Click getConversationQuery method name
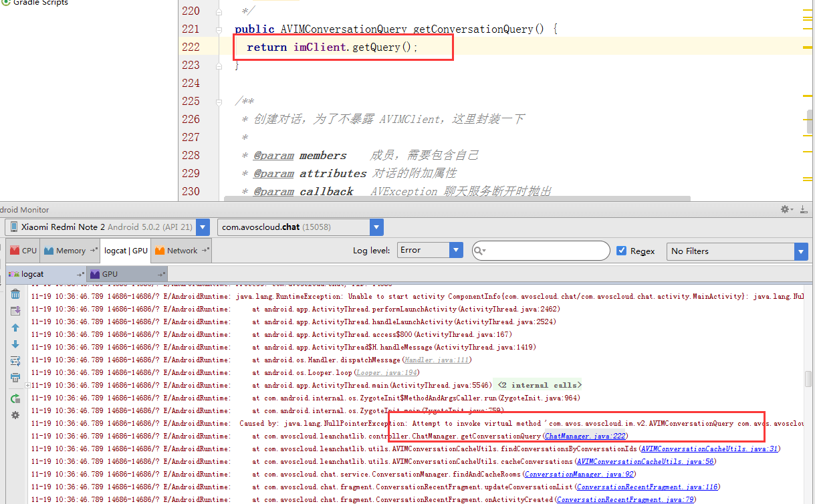Image resolution: width=815 pixels, height=504 pixels. [473, 29]
